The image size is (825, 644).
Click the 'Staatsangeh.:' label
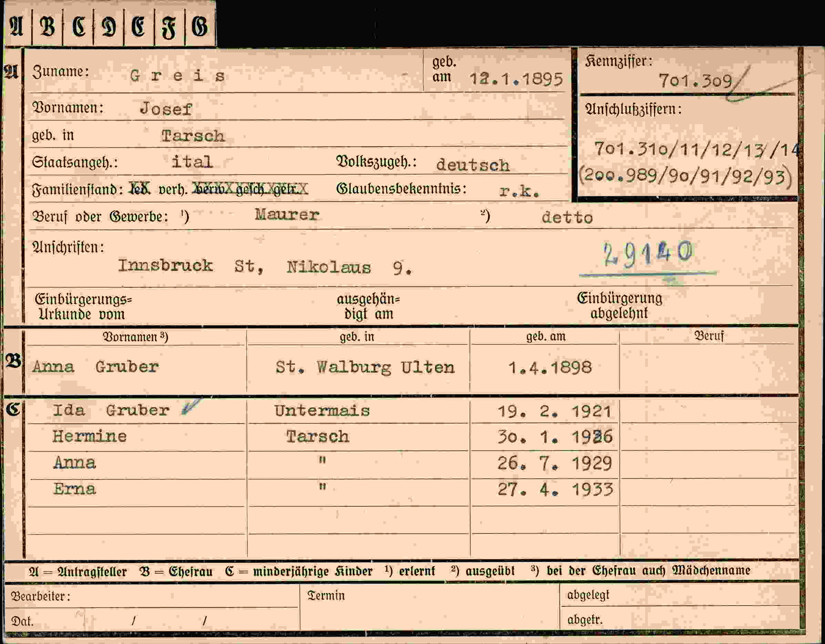(75, 162)
